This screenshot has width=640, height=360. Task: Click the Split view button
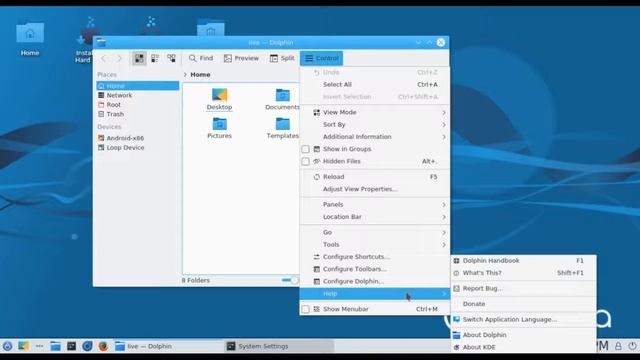pos(282,58)
